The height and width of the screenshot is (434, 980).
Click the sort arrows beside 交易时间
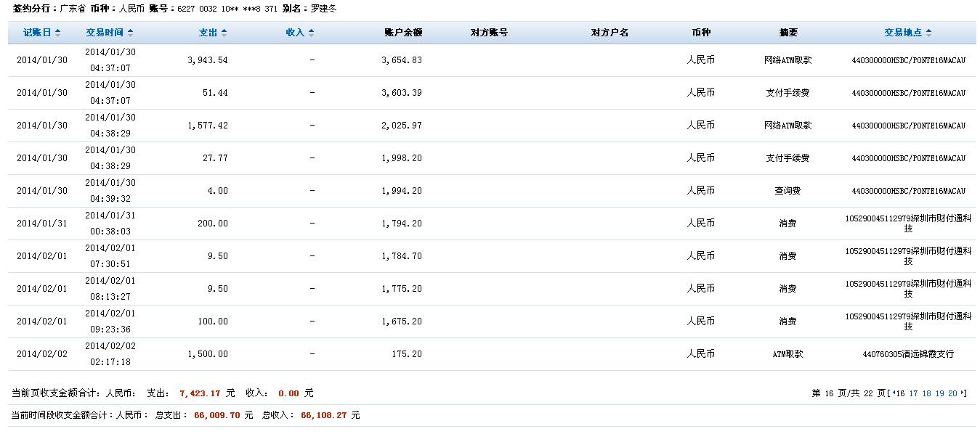pos(130,33)
